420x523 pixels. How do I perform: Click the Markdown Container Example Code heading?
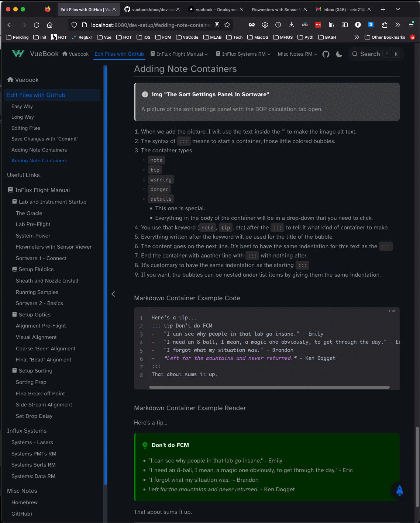point(187,298)
